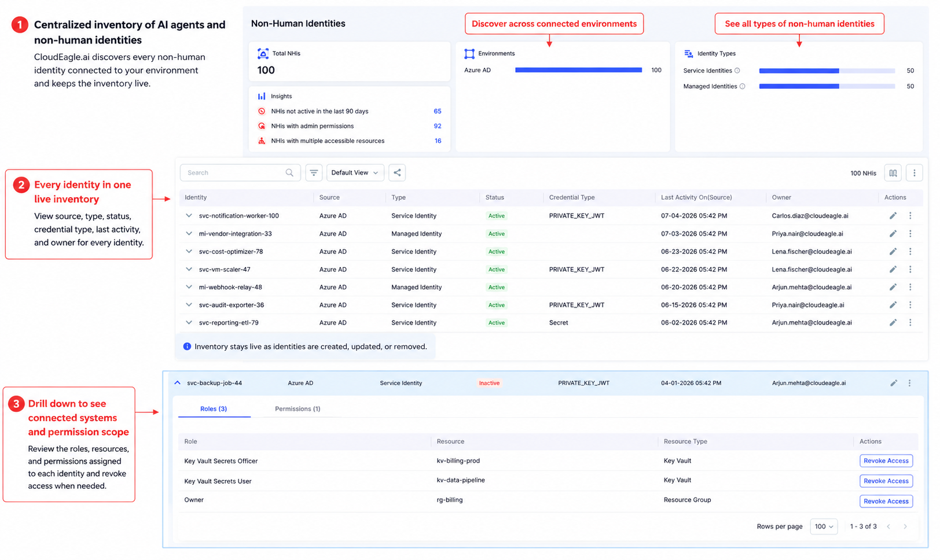Click the search magnifier icon
Viewport: 940px width, 560px height.
point(289,173)
